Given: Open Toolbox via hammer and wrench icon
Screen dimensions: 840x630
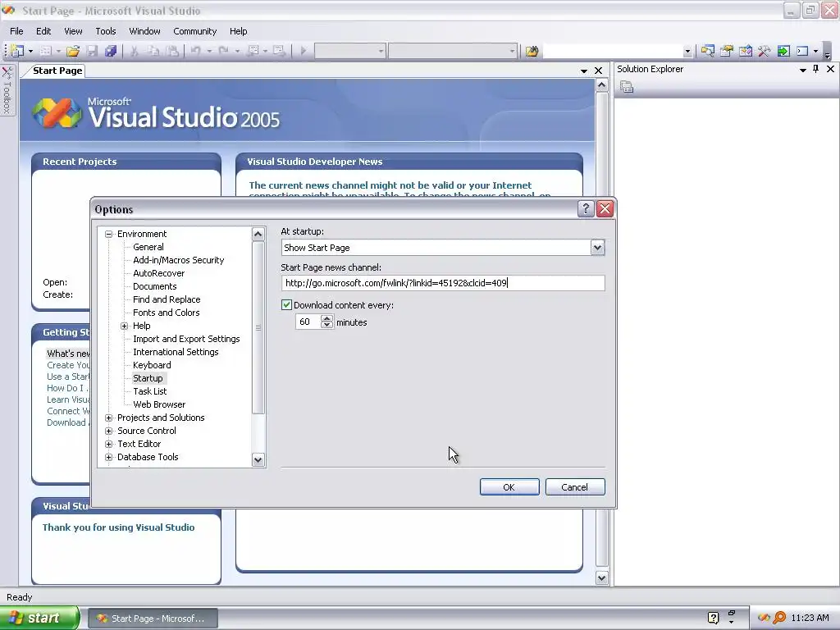Looking at the screenshot, I should (765, 51).
